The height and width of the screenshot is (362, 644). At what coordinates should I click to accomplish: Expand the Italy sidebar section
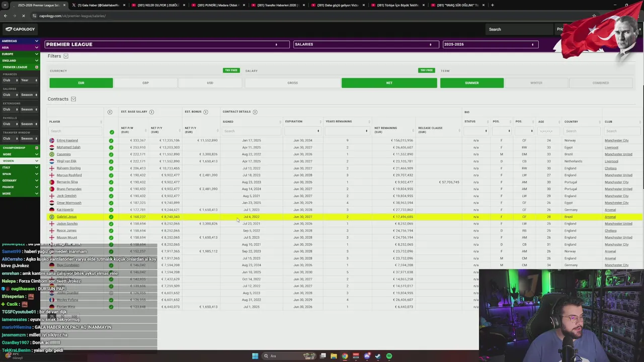[20, 167]
